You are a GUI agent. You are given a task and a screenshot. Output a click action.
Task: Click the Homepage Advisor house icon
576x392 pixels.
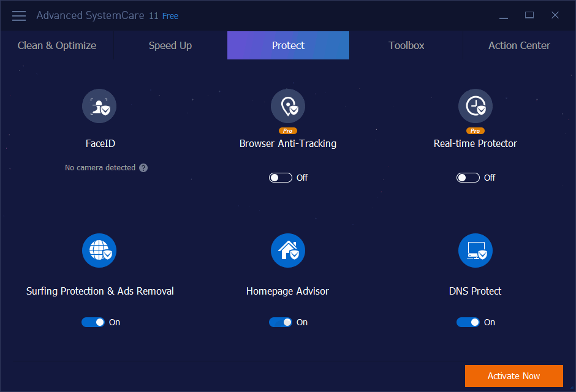(288, 251)
